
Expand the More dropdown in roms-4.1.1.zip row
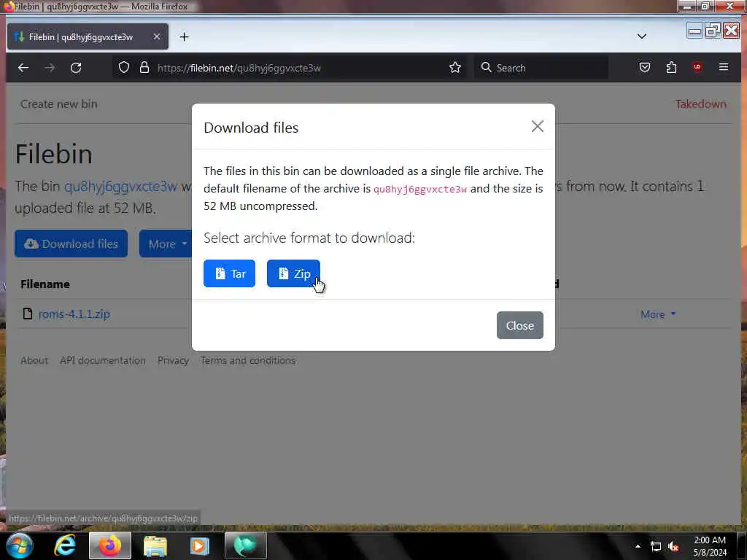(658, 314)
